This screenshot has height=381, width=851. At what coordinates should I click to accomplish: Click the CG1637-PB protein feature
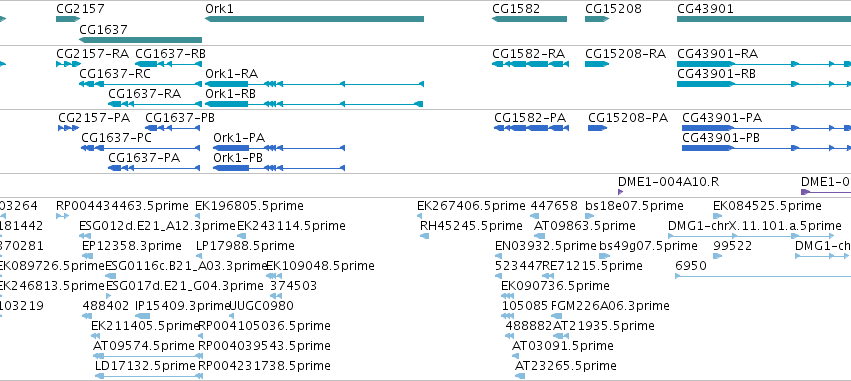coord(173,128)
